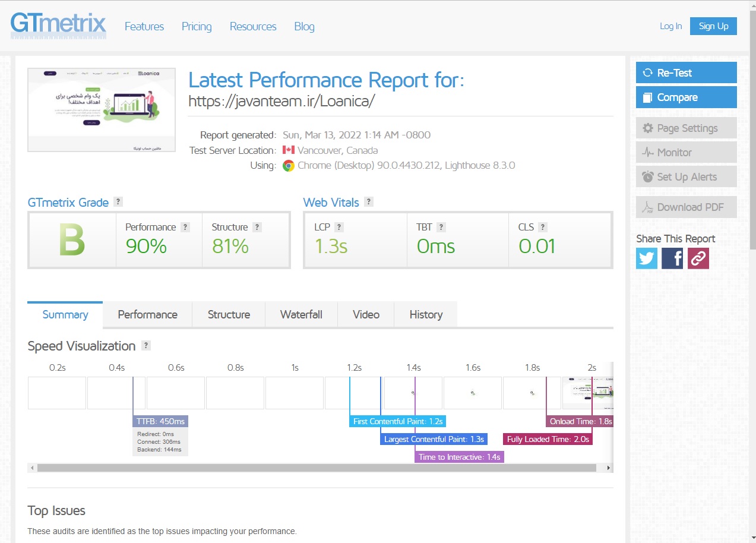Click the 1.3s LCP value
The height and width of the screenshot is (543, 756).
[x=331, y=245]
